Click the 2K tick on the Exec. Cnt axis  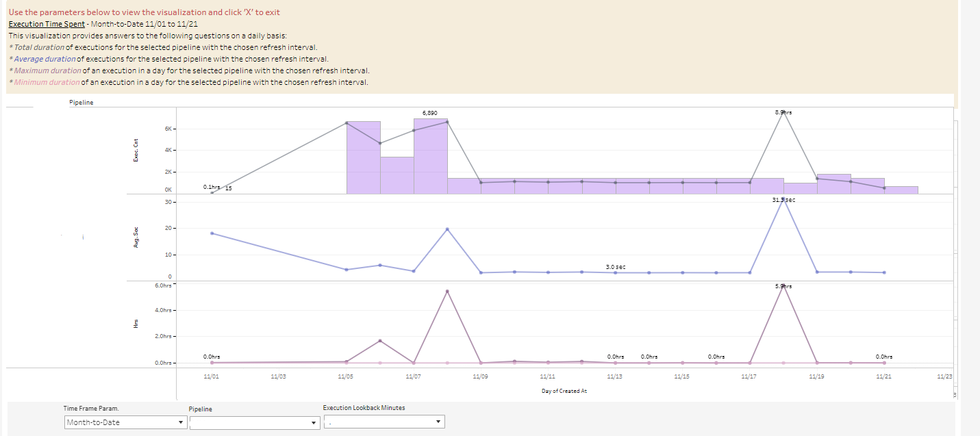tap(168, 172)
